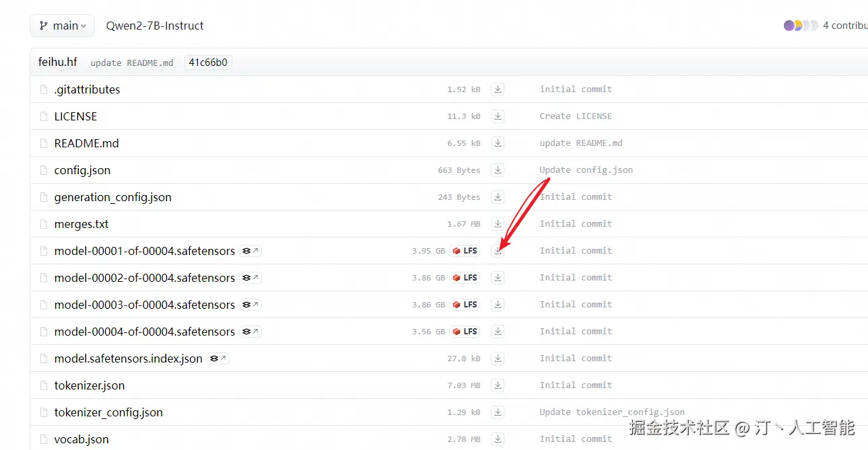
Task: Open safetensors viewer for model.safetensors.index.json
Action: coord(218,359)
